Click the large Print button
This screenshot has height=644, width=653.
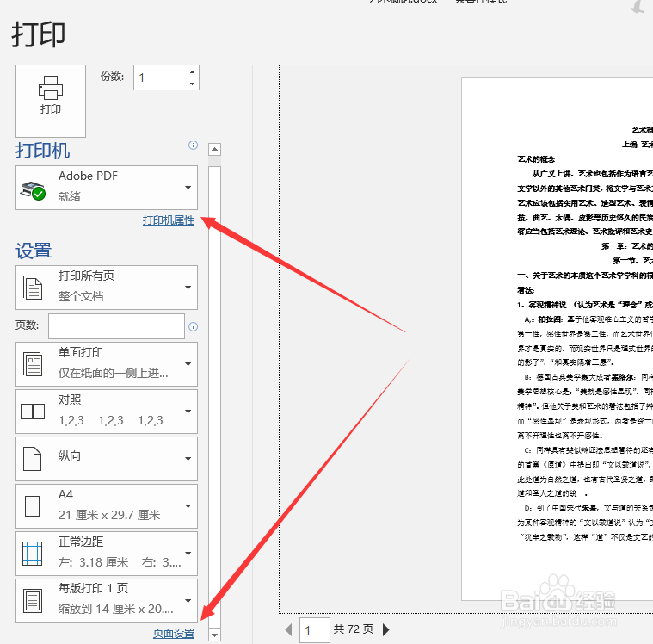pos(51,101)
